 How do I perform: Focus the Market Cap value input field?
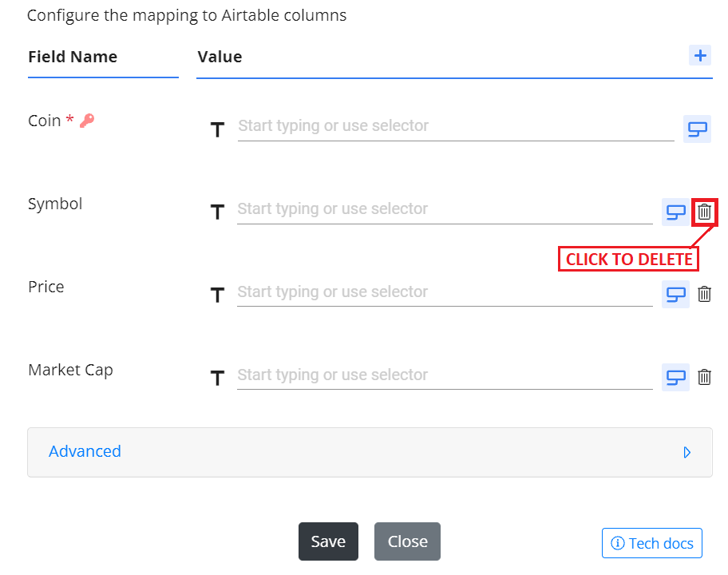[445, 376]
